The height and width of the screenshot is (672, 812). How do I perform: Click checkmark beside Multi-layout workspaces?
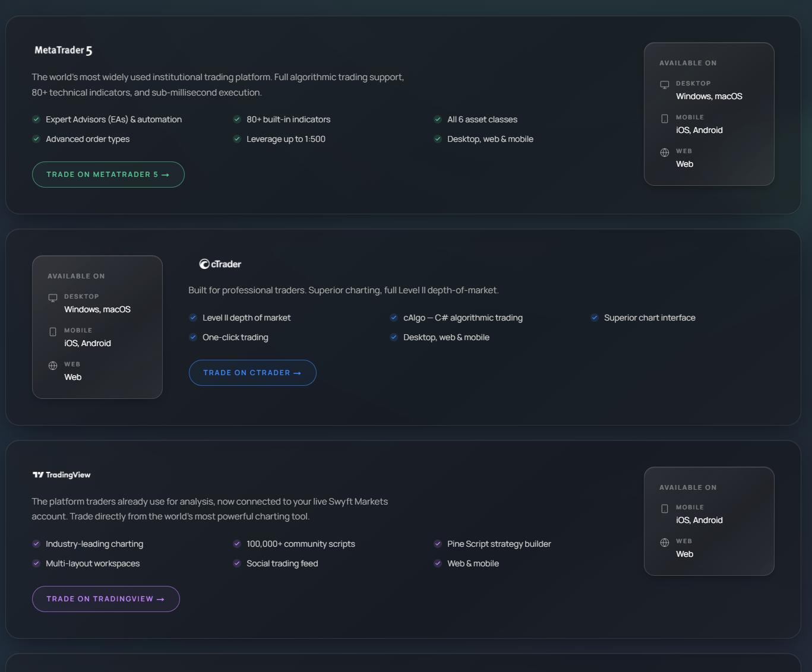[x=36, y=563]
